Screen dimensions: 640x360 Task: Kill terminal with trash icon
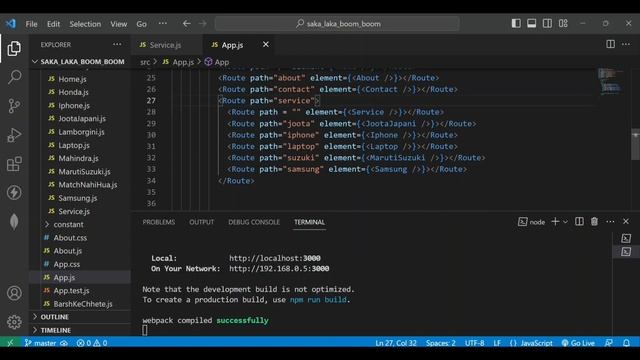pyautogui.click(x=594, y=221)
